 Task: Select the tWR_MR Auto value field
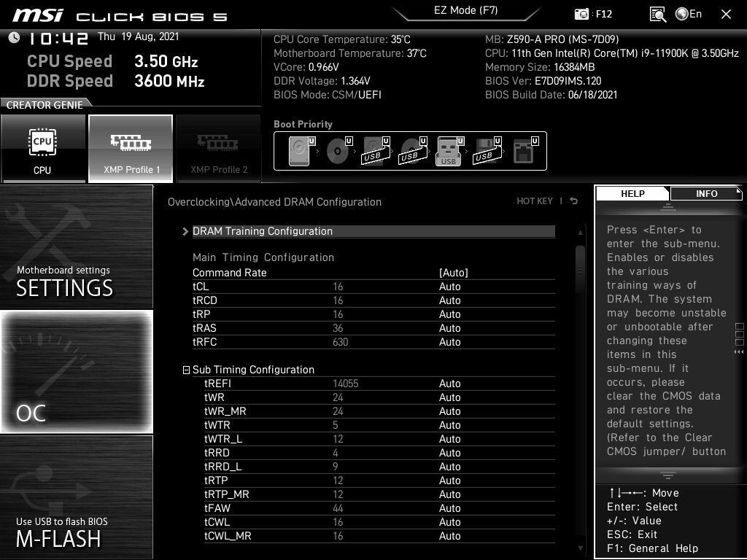(449, 411)
